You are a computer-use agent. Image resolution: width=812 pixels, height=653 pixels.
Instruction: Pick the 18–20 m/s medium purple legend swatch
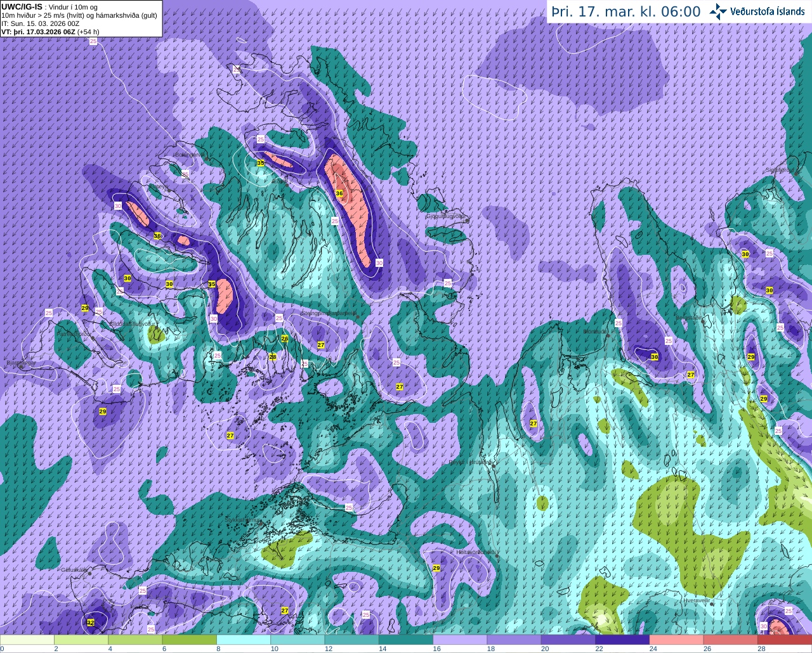click(514, 640)
